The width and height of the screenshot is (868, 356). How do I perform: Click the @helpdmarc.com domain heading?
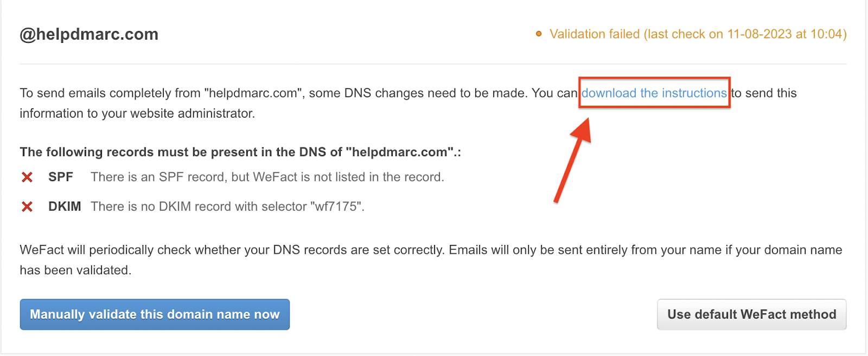[88, 34]
